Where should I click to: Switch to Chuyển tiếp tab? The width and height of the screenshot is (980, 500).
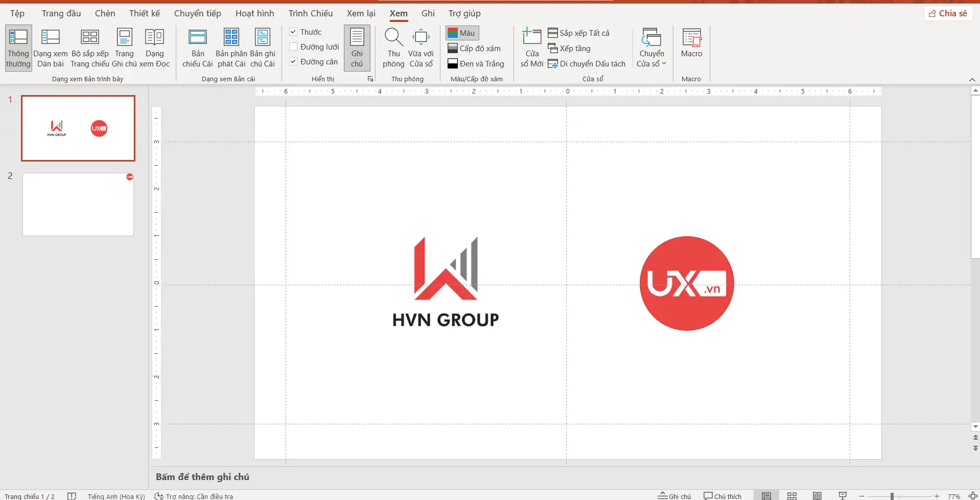[198, 13]
